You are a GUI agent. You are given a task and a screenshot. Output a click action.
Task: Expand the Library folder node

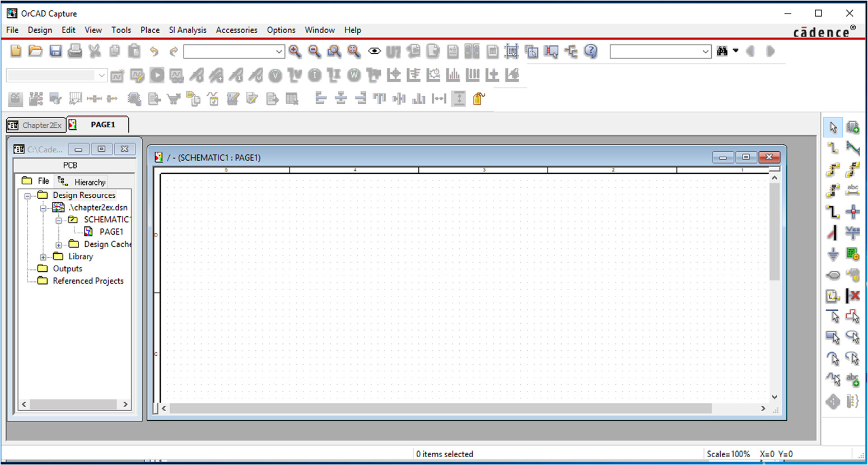coord(43,257)
